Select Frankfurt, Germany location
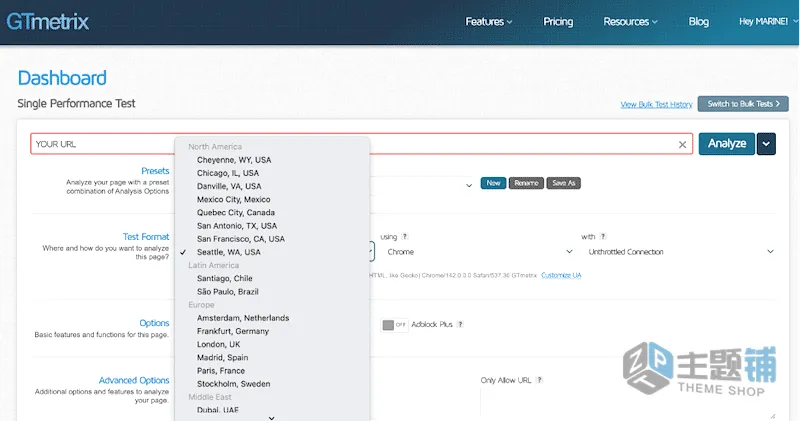The height and width of the screenshot is (421, 800). tap(233, 331)
